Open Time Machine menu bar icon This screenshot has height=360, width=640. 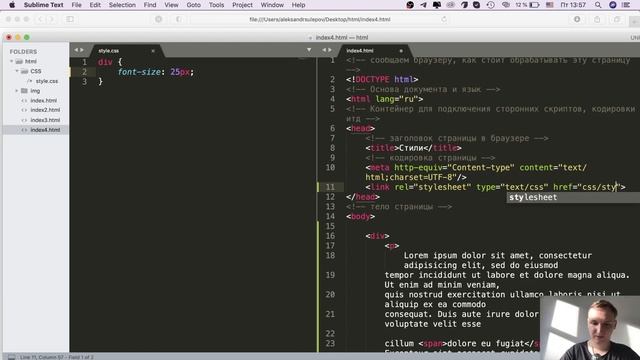[491, 5]
